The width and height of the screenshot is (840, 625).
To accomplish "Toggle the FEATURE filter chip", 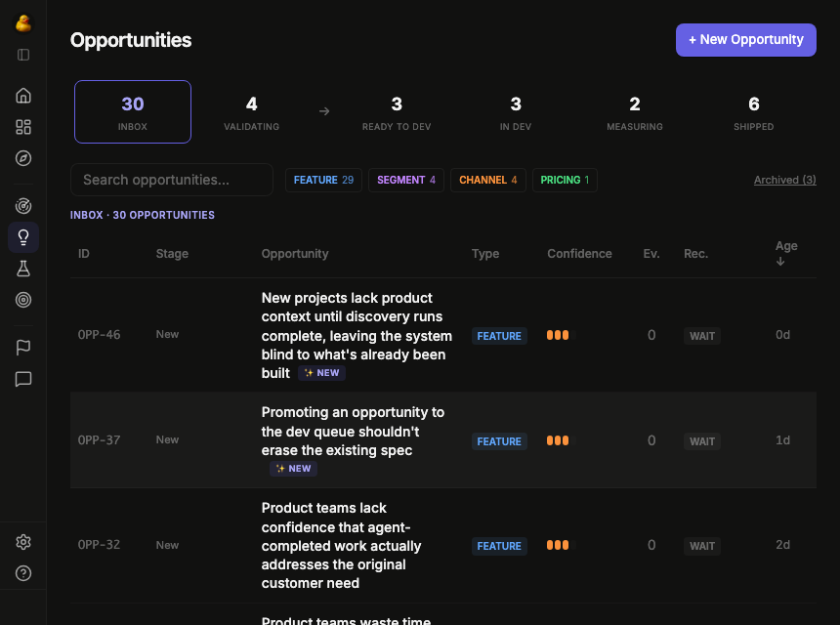I will click(323, 180).
